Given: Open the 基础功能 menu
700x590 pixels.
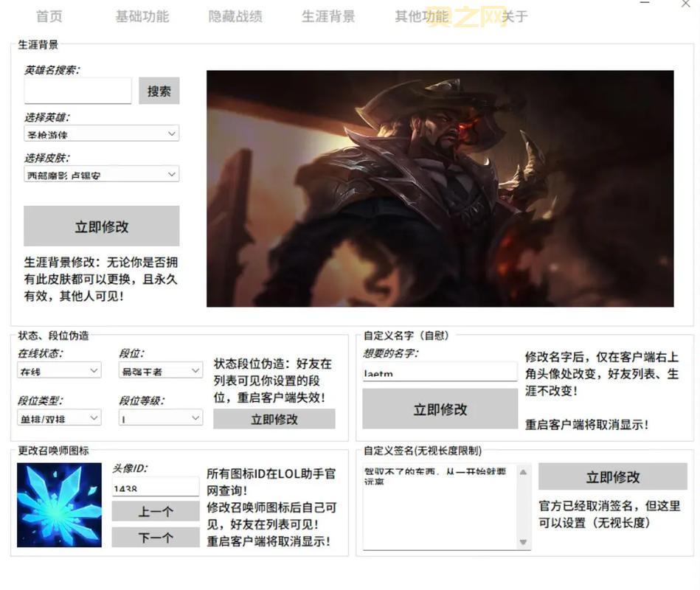Looking at the screenshot, I should (x=142, y=16).
